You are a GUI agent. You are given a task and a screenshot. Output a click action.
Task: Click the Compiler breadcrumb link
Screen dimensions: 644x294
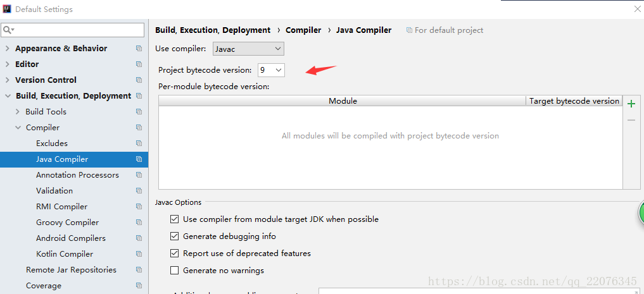303,30
